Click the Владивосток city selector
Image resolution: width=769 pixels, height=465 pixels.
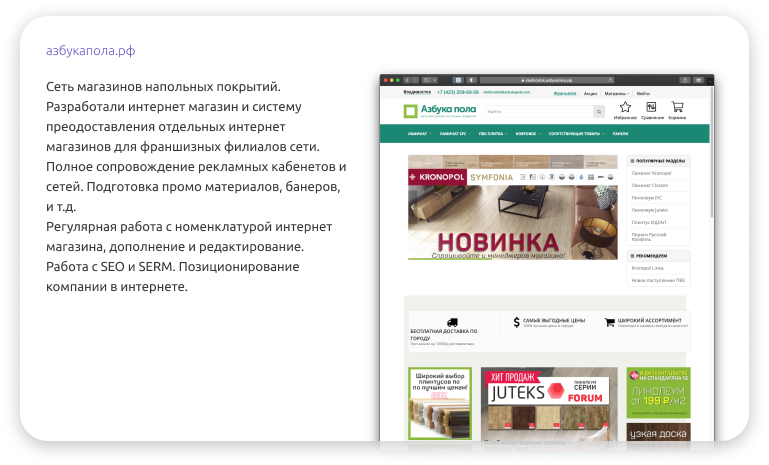pyautogui.click(x=417, y=92)
